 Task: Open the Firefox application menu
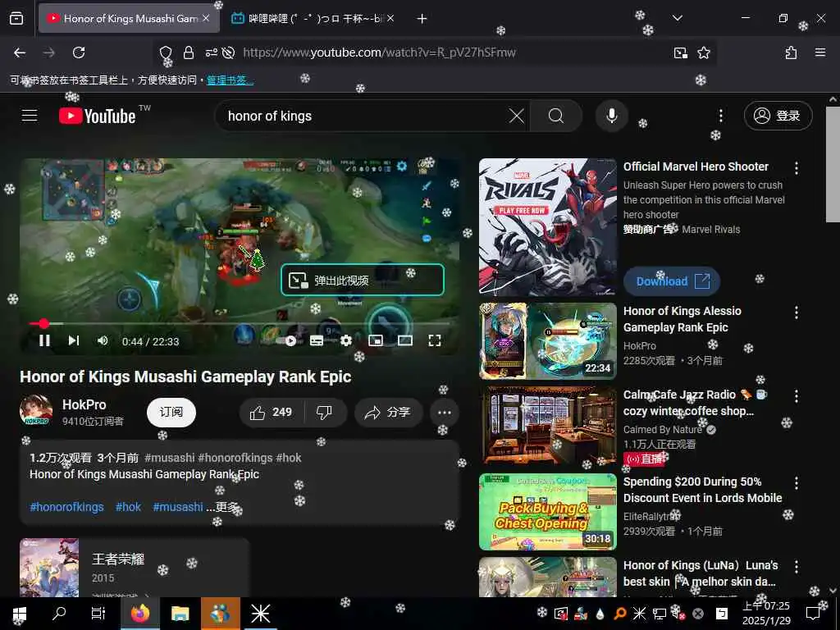pos(820,52)
